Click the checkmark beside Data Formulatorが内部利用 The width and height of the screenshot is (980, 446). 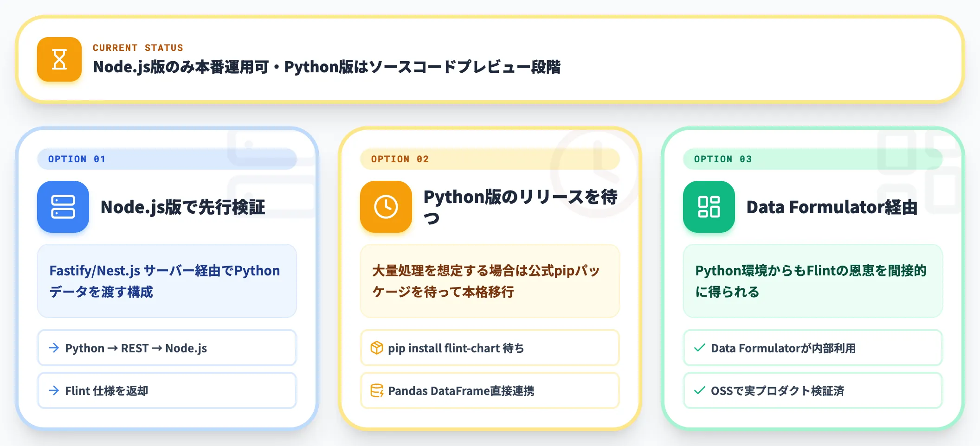click(700, 348)
